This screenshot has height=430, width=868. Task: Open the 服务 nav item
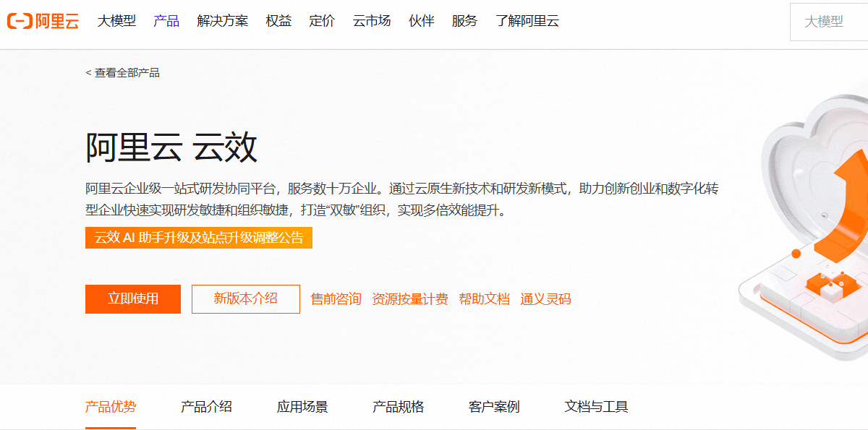[465, 21]
